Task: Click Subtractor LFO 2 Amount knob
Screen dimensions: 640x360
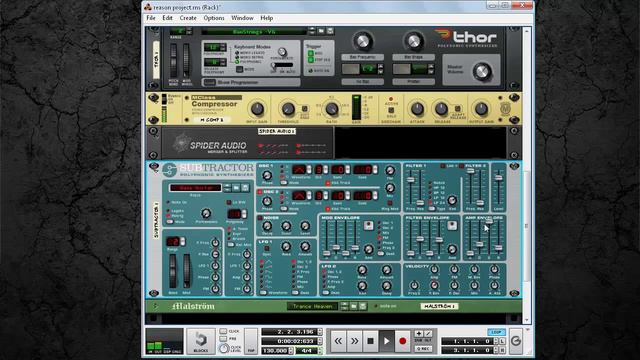Action: (x=386, y=270)
